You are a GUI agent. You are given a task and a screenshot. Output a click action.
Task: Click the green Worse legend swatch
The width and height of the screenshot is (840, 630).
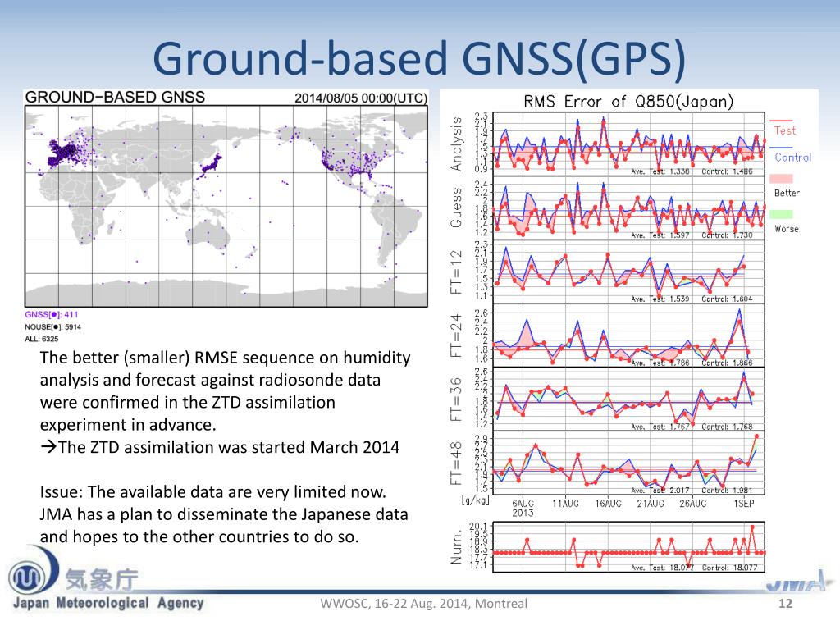point(781,214)
